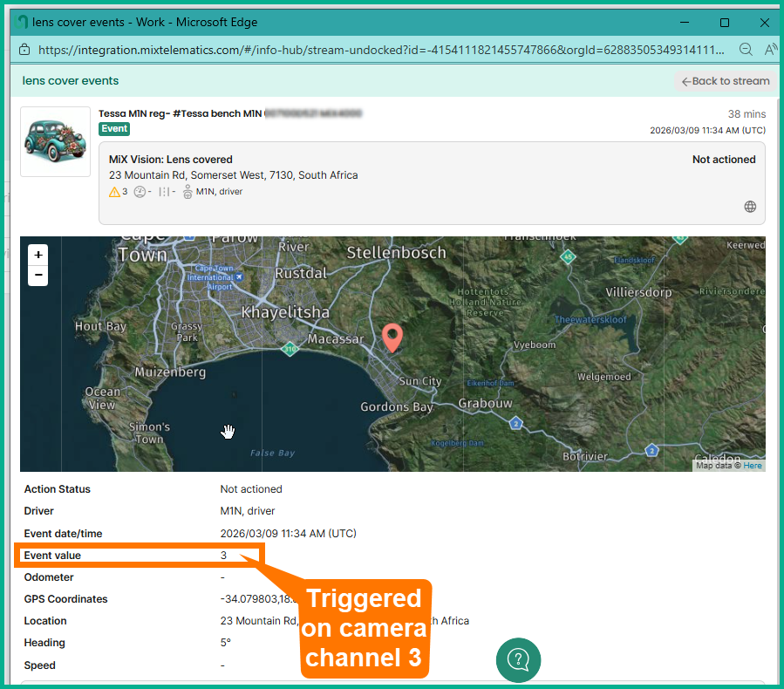Zoom in on the map

[x=38, y=255]
